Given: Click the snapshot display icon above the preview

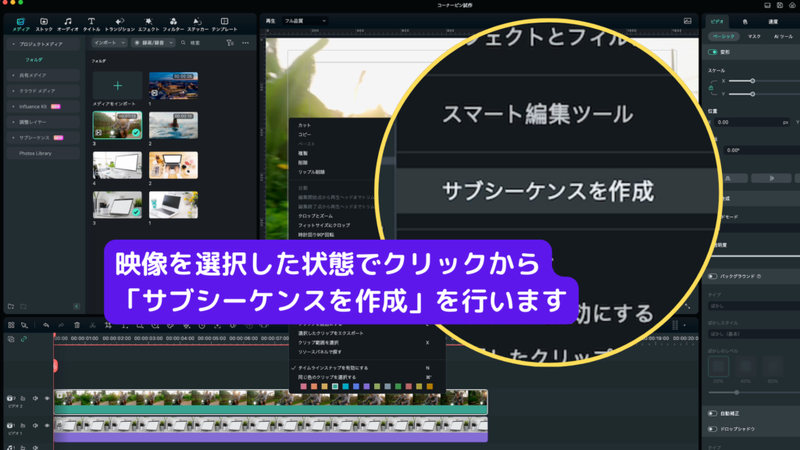Looking at the screenshot, I should point(688,21).
